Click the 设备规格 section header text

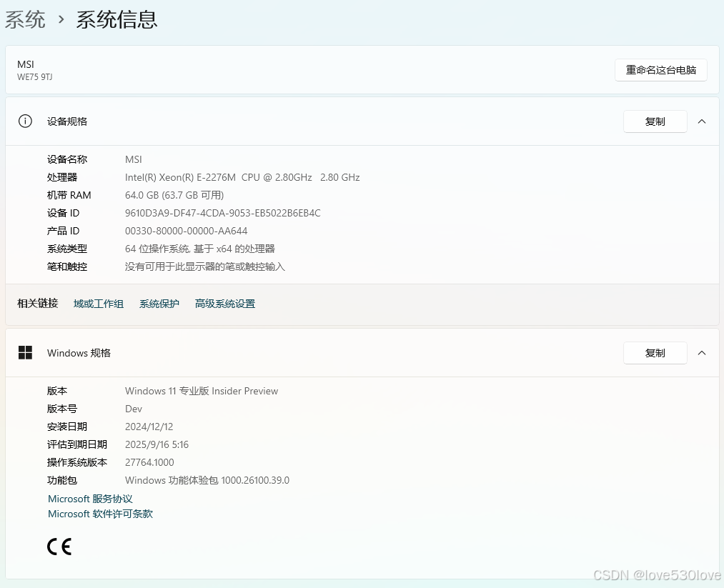(x=67, y=121)
